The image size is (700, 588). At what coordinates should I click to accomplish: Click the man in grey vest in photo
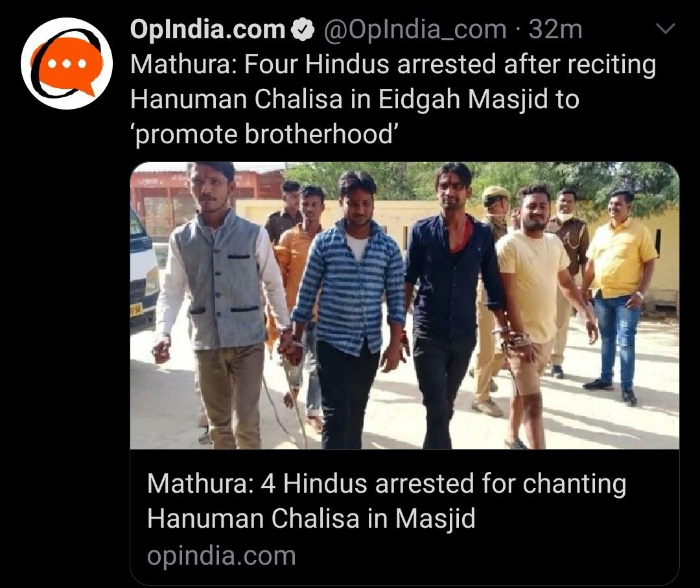coord(223,305)
